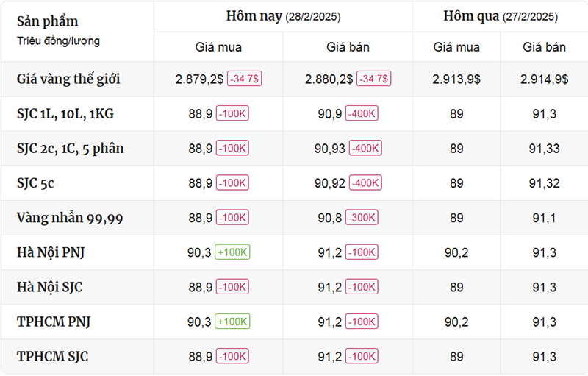Image resolution: width=588 pixels, height=376 pixels.
Task: Select the Vàng nhẫn 99,99 product label
Action: click(70, 218)
